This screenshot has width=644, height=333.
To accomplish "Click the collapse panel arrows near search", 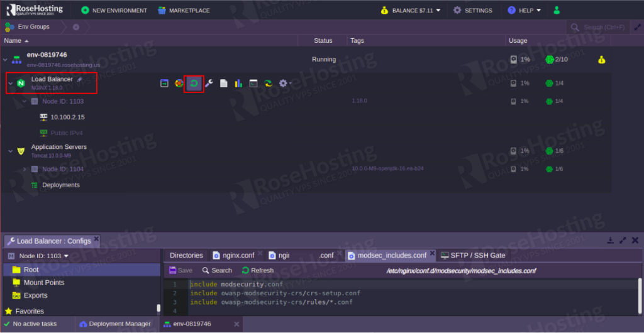I will [x=638, y=27].
